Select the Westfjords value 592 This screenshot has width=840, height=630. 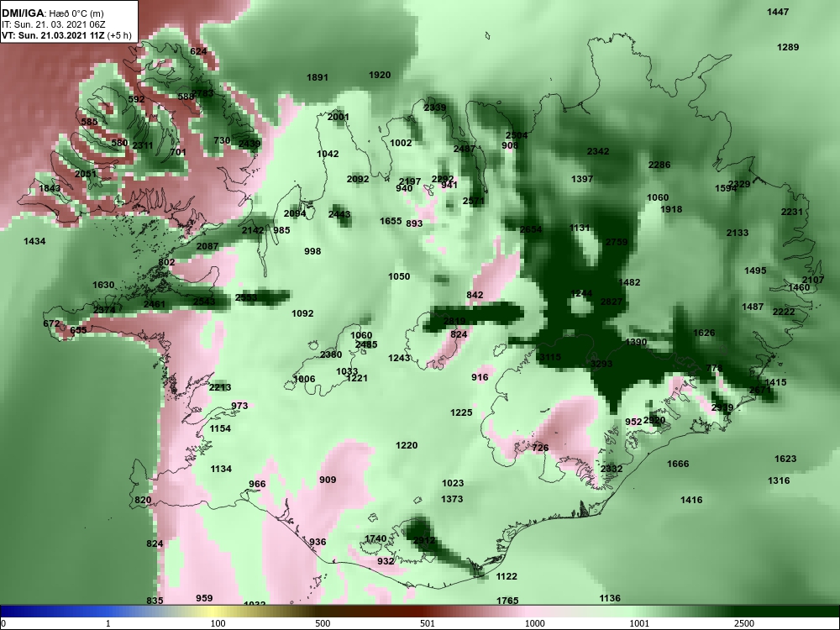point(137,100)
